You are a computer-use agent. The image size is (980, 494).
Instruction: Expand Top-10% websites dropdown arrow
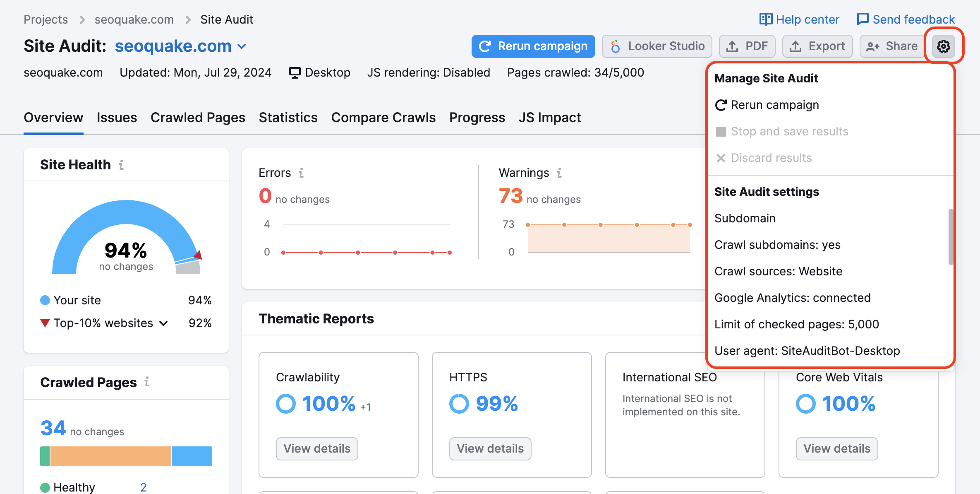click(164, 323)
